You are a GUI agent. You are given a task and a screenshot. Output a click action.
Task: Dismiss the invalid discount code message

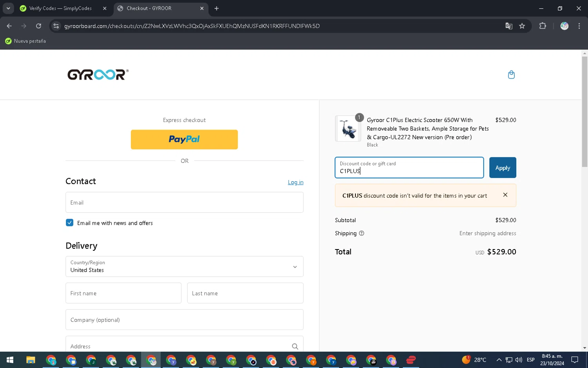[x=505, y=195]
